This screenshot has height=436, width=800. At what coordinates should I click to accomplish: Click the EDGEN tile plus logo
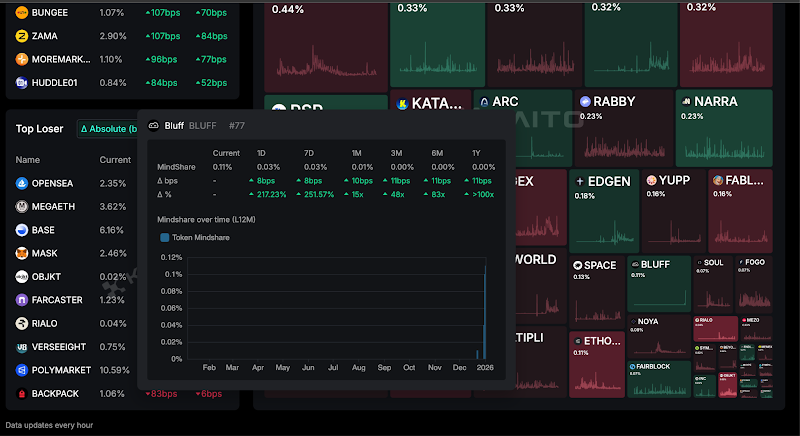coord(580,182)
